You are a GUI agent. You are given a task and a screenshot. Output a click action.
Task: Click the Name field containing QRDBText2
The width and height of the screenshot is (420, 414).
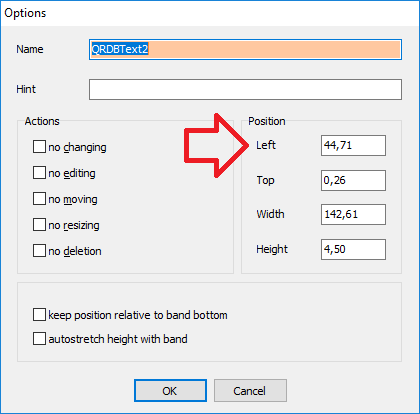pos(245,50)
